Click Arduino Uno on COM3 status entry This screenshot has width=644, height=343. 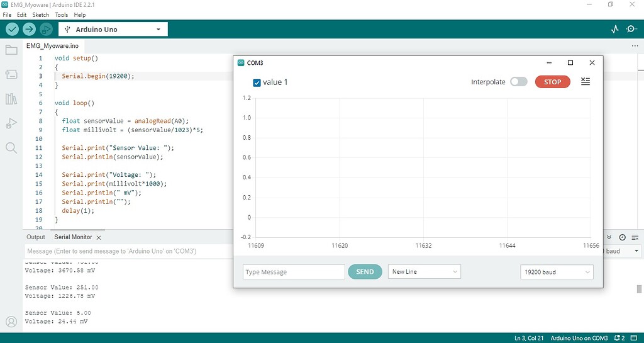pyautogui.click(x=579, y=338)
